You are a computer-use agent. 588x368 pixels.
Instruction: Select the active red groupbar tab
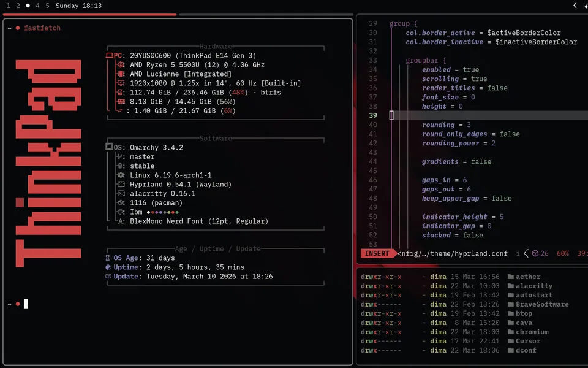[x=89, y=15]
